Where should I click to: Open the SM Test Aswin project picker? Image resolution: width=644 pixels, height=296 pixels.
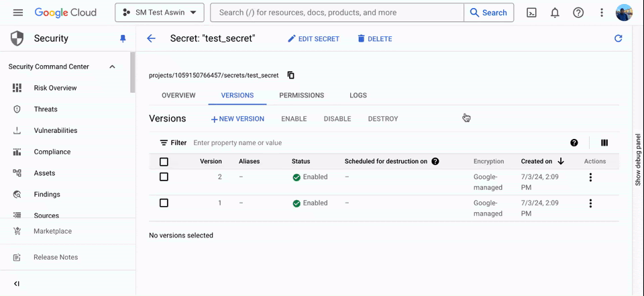160,13
